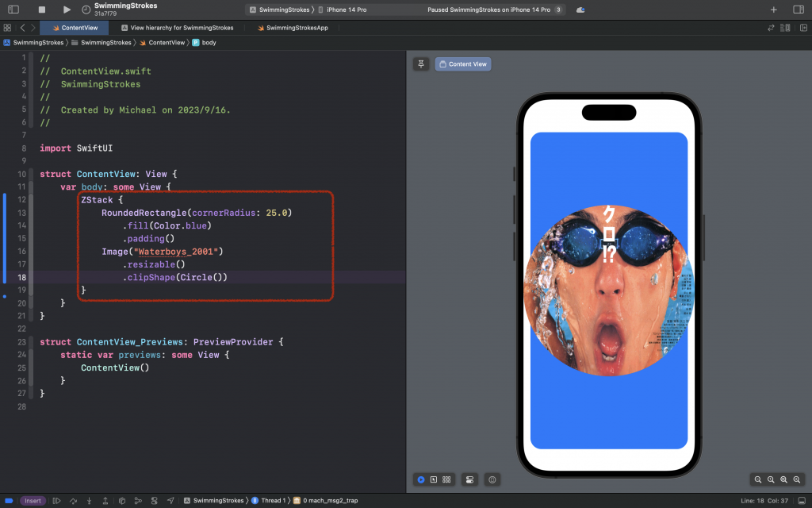Image resolution: width=812 pixels, height=508 pixels.
Task: Click the ZStack keyword on line 12
Action: pos(97,200)
